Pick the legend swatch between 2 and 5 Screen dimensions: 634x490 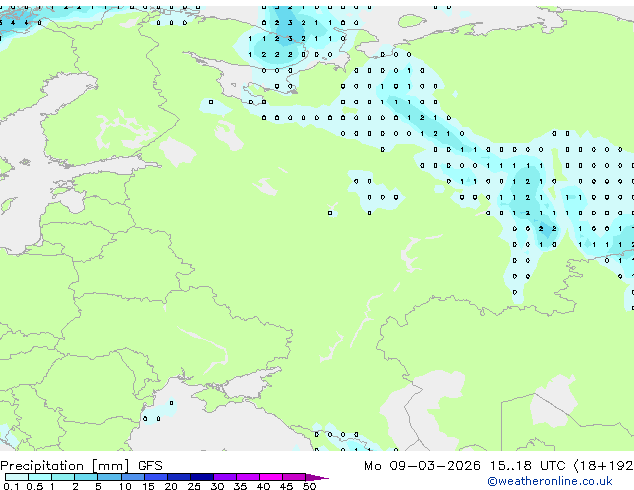pyautogui.click(x=86, y=477)
